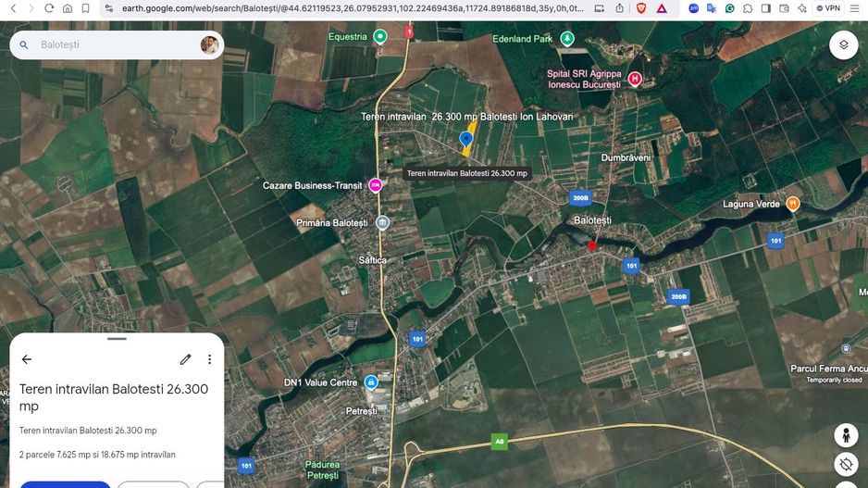This screenshot has width=868, height=488.
Task: Open Brave Rewards triangle icon
Action: pos(662,8)
